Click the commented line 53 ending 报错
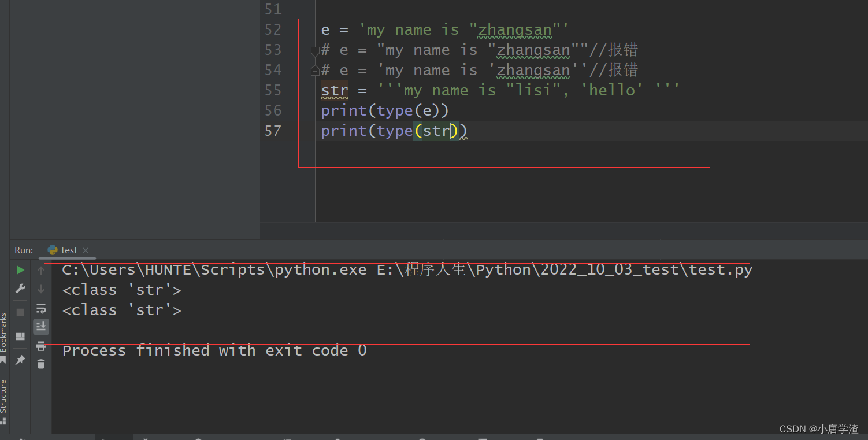The image size is (868, 440). [x=480, y=50]
